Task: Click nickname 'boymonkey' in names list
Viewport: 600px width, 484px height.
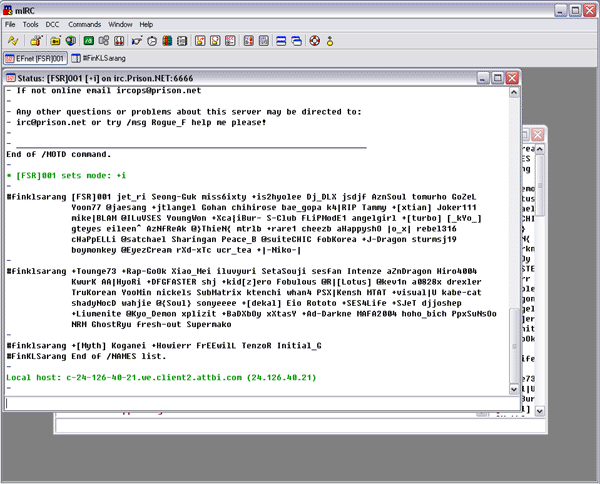Action: point(94,250)
